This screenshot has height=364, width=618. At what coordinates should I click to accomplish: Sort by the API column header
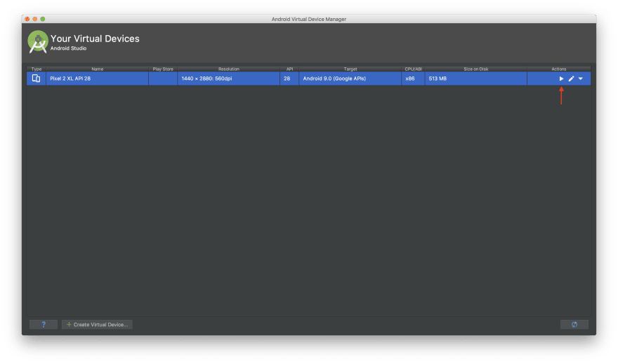(x=289, y=69)
